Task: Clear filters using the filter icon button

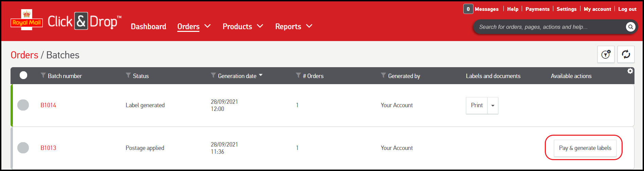Action: pos(606,54)
